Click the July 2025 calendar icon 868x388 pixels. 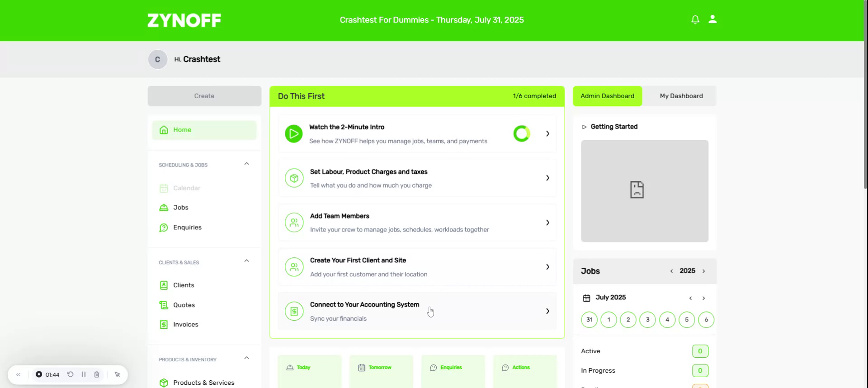(586, 298)
